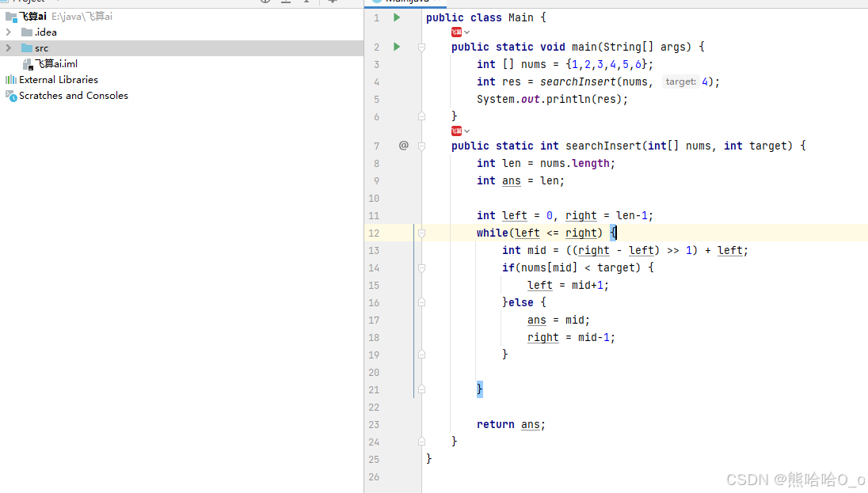
Task: Click fold end marker on line 21
Action: point(421,389)
